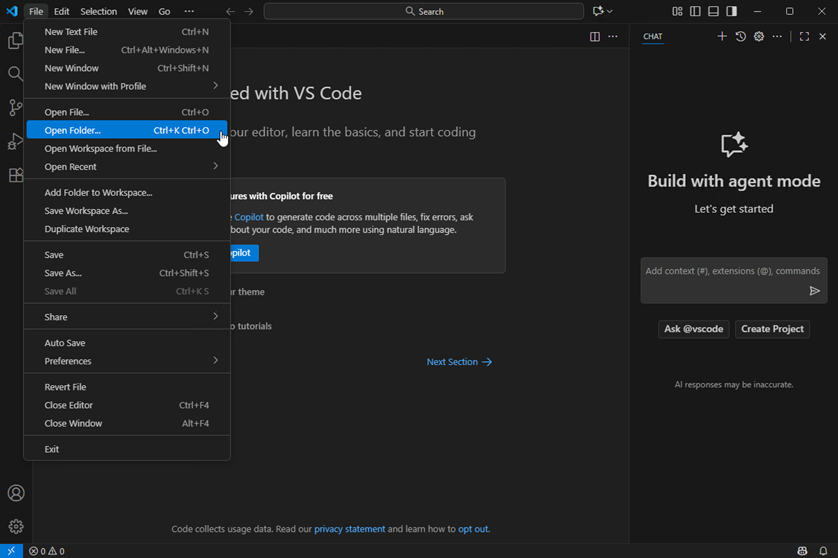
Task: Choose Exit from File menu
Action: 127,450
